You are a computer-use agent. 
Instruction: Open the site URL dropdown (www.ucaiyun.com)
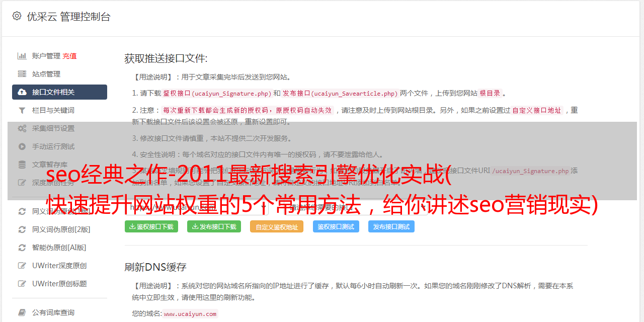coord(196,207)
